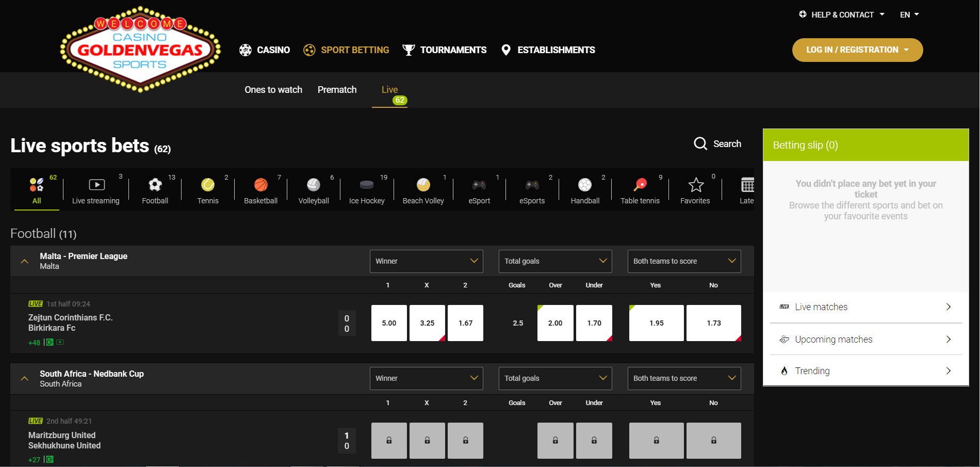980x467 pixels.
Task: Filter by eSports gamepad icon
Action: point(532,184)
